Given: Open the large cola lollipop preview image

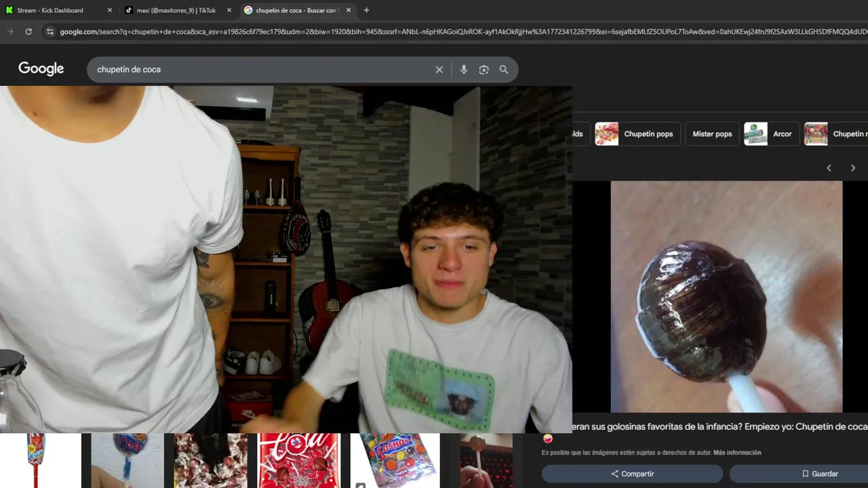Looking at the screenshot, I should (726, 296).
